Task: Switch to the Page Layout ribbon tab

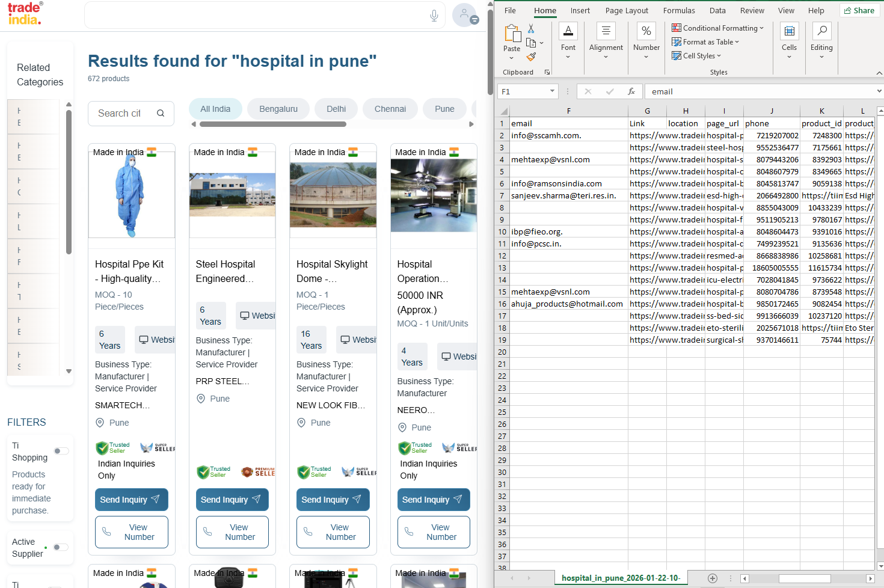Action: point(627,11)
